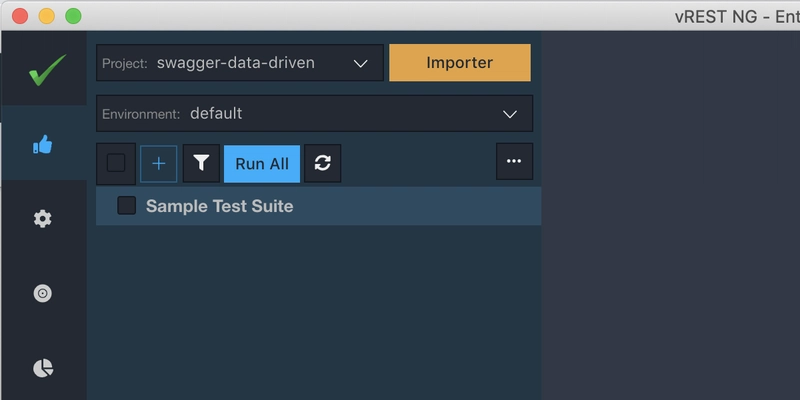Click the vREST NG window title
The height and width of the screenshot is (400, 800).
(737, 16)
